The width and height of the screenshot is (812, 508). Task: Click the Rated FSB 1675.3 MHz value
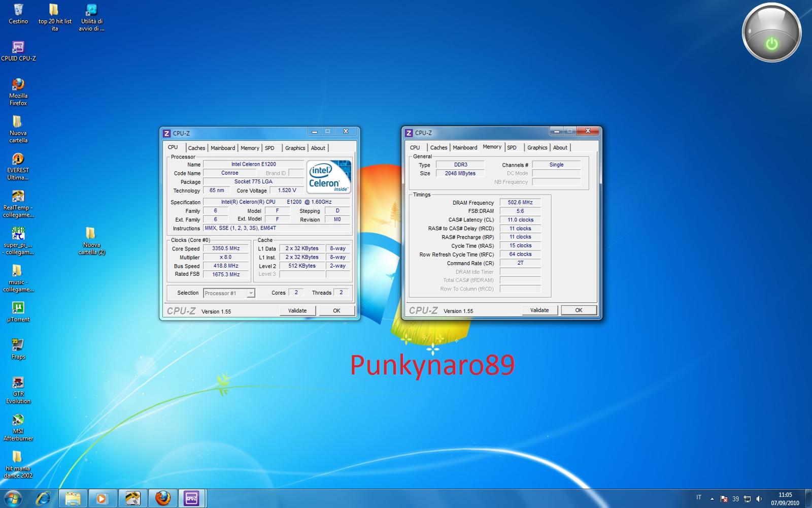tap(226, 275)
